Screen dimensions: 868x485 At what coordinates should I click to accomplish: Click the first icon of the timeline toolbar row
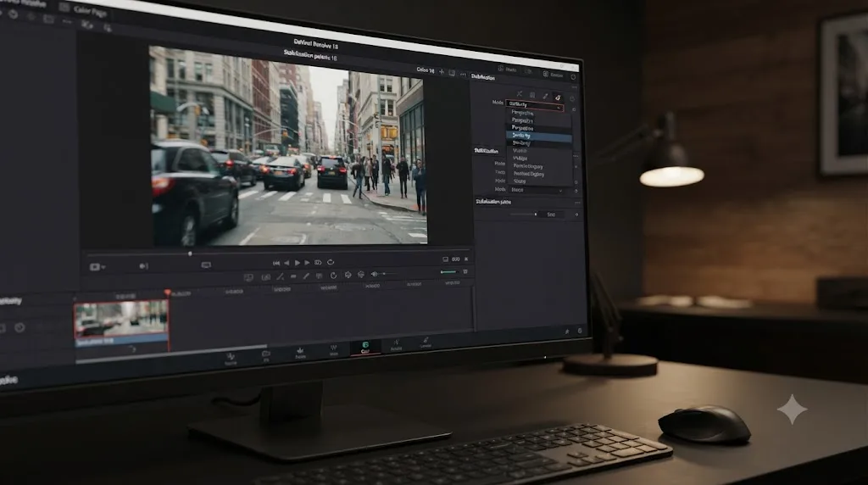click(248, 277)
